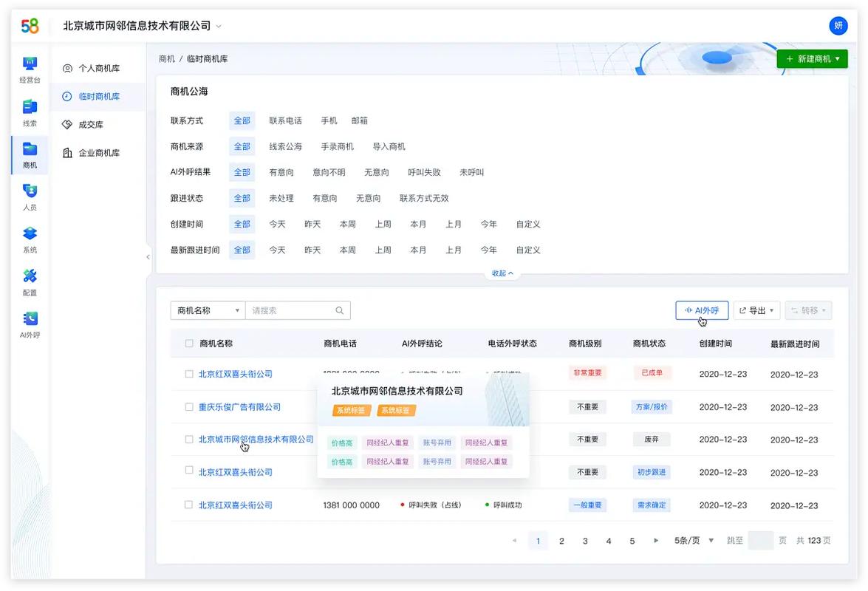Image resolution: width=868 pixels, height=591 pixels.
Task: Filter 创建时间 by 自定义
Action: point(528,224)
